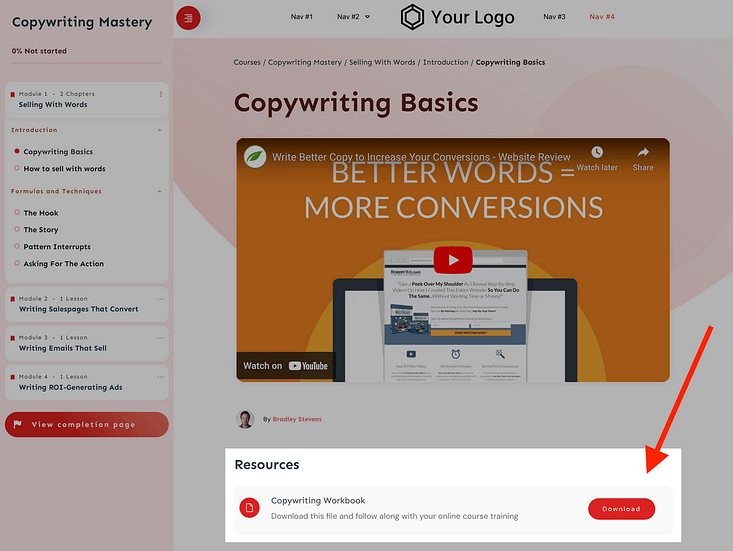Open Bradley Stevens author link

[x=297, y=419]
